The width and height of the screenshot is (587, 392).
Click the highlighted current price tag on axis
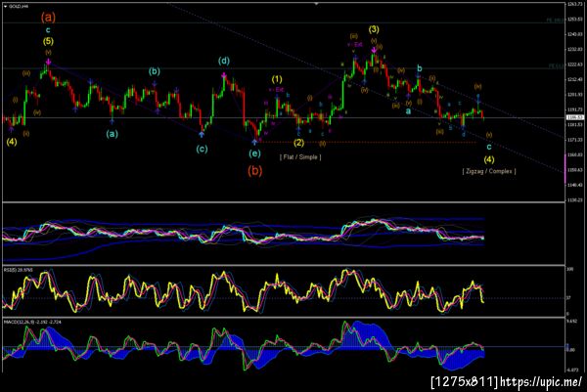tap(575, 117)
